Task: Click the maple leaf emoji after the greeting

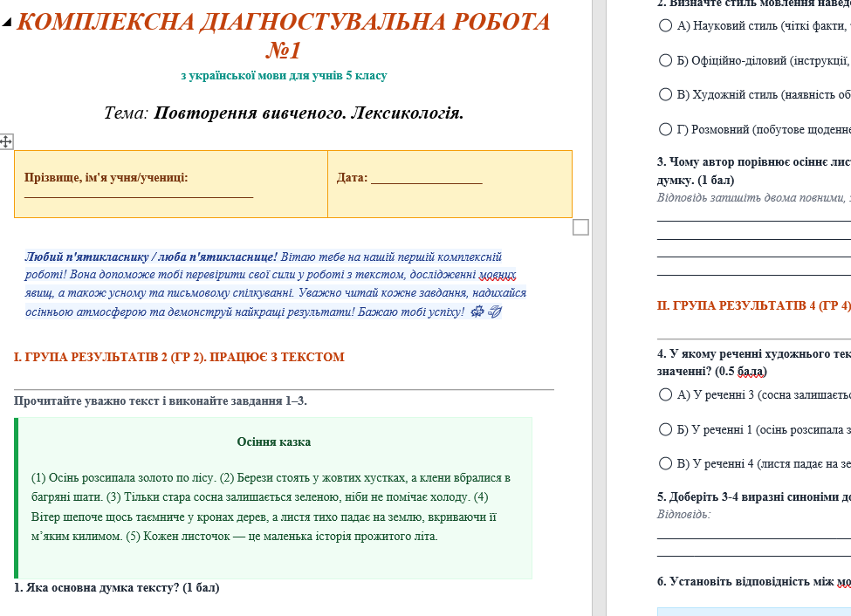Action: click(477, 311)
